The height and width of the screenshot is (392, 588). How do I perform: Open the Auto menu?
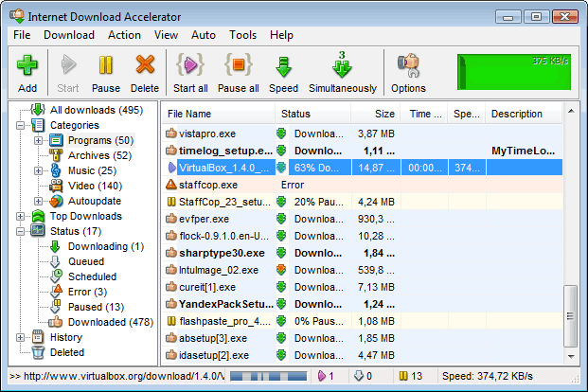pyautogui.click(x=204, y=35)
